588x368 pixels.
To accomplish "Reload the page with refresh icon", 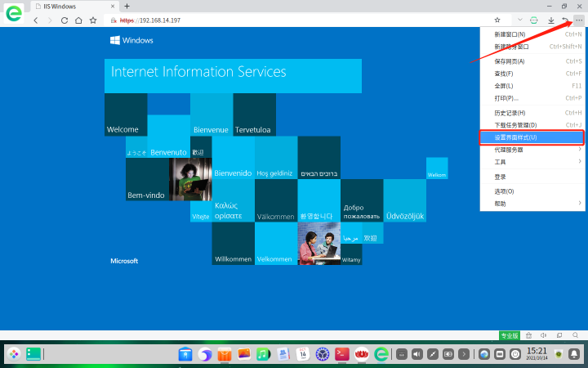I will point(64,20).
